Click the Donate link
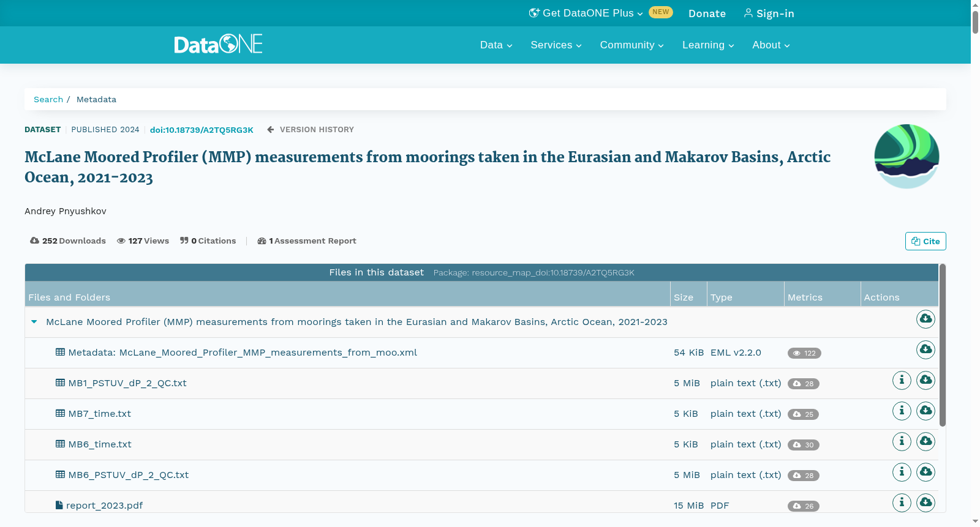Image resolution: width=980 pixels, height=527 pixels. coord(707,13)
